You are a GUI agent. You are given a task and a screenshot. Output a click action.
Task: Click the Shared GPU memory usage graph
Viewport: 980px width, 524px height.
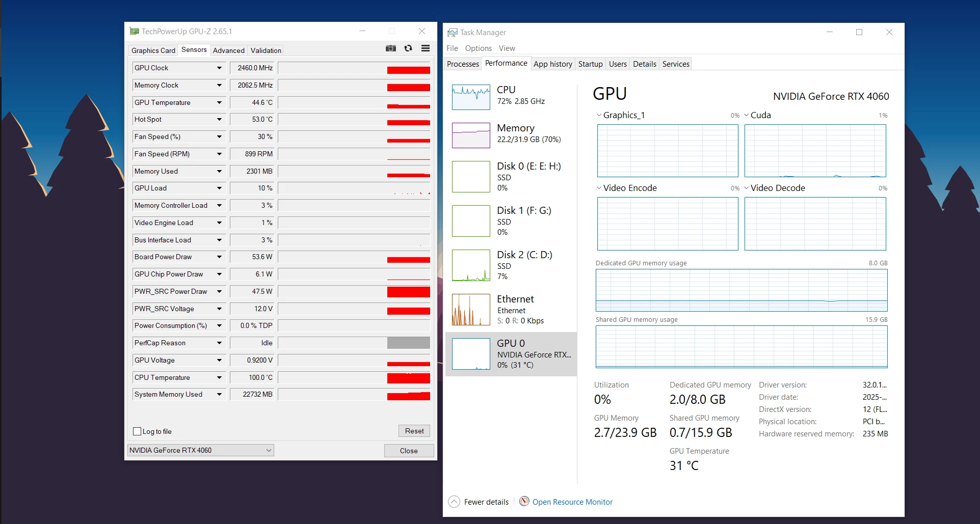click(x=741, y=347)
